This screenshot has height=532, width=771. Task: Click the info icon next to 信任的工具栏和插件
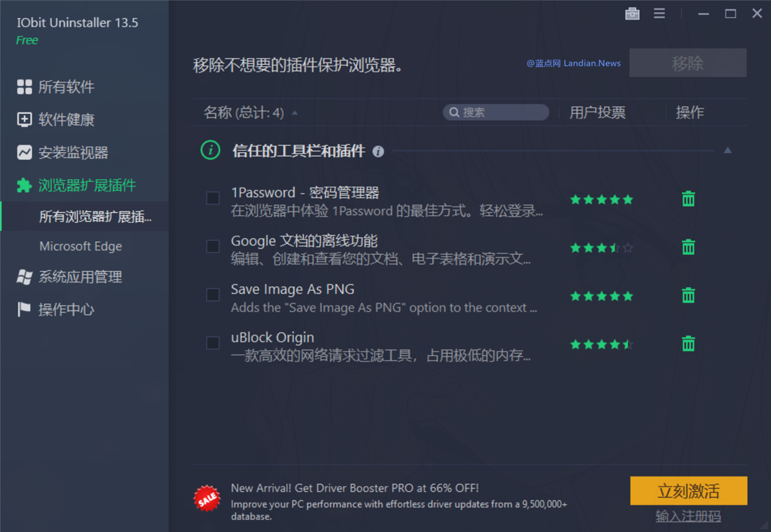[x=378, y=151]
